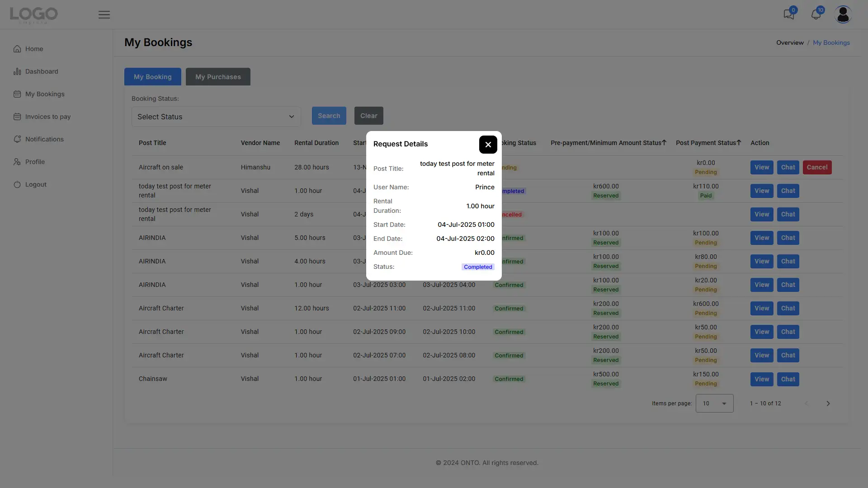Open Chat for 5.00 hours AIRINDIA booking

pyautogui.click(x=788, y=238)
